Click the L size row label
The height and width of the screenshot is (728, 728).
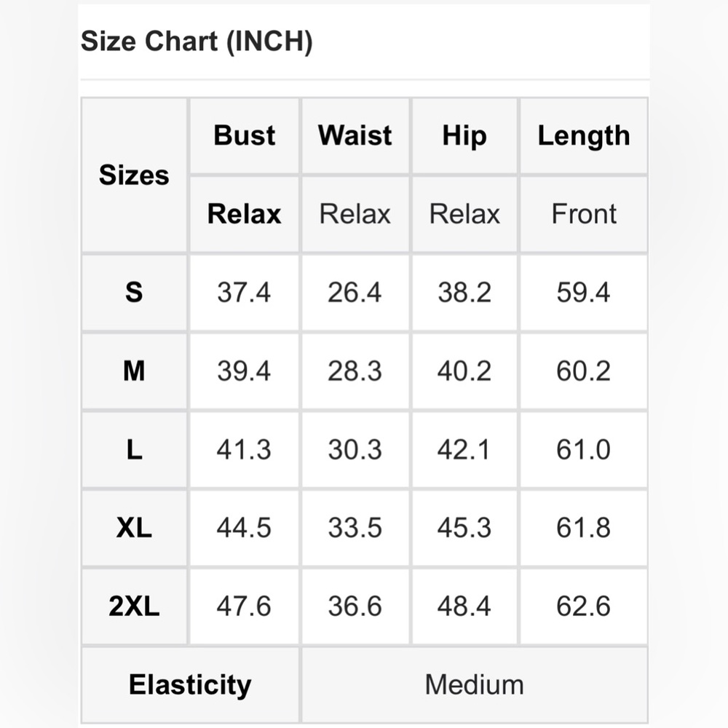tap(134, 449)
